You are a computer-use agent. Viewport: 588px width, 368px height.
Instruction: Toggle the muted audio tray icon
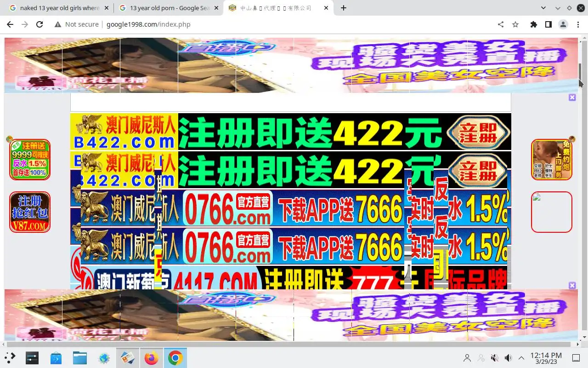point(494,358)
